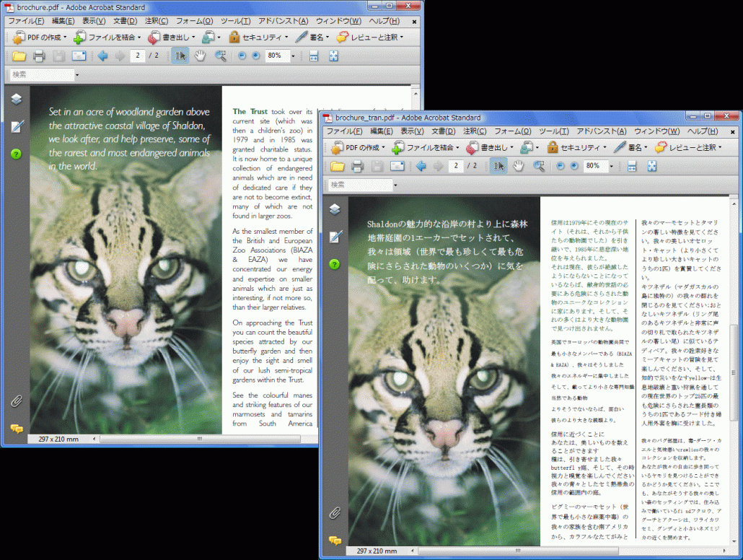
Task: Click the セキュリティ button in brochure.pdf toolbar
Action: tap(258, 37)
